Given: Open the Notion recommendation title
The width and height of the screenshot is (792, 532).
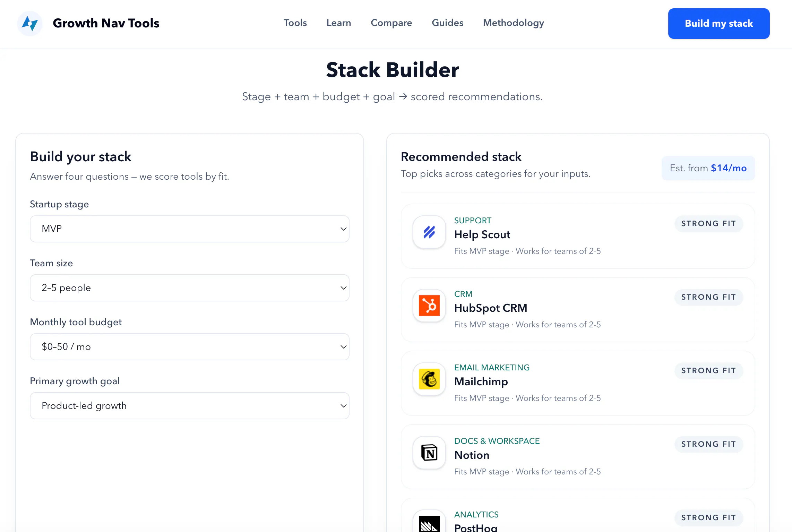Looking at the screenshot, I should 472,455.
